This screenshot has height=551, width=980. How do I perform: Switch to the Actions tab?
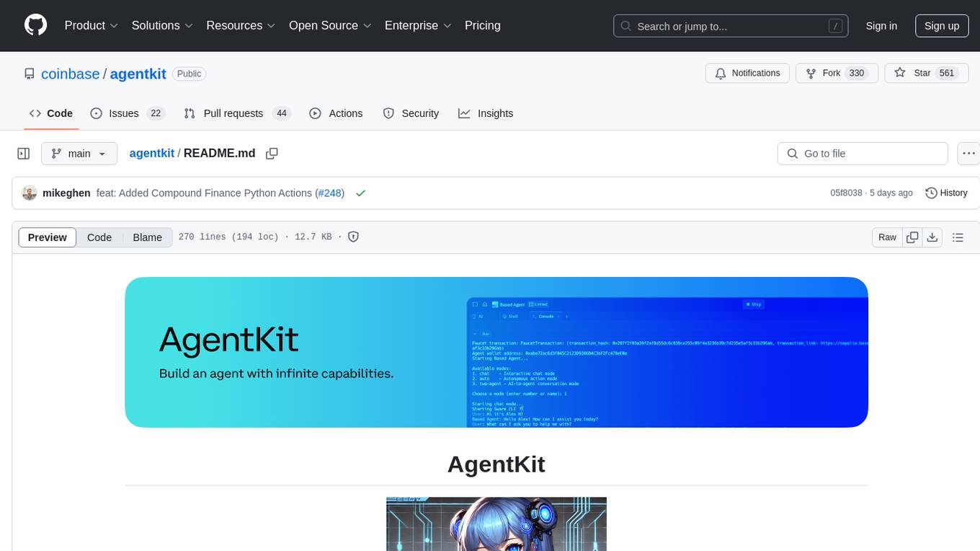click(x=336, y=113)
